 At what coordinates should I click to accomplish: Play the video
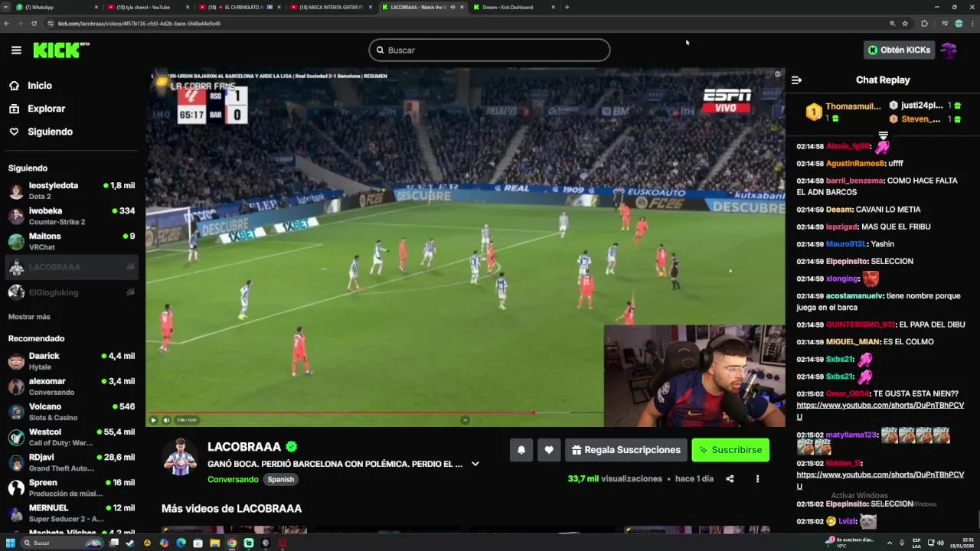153,419
